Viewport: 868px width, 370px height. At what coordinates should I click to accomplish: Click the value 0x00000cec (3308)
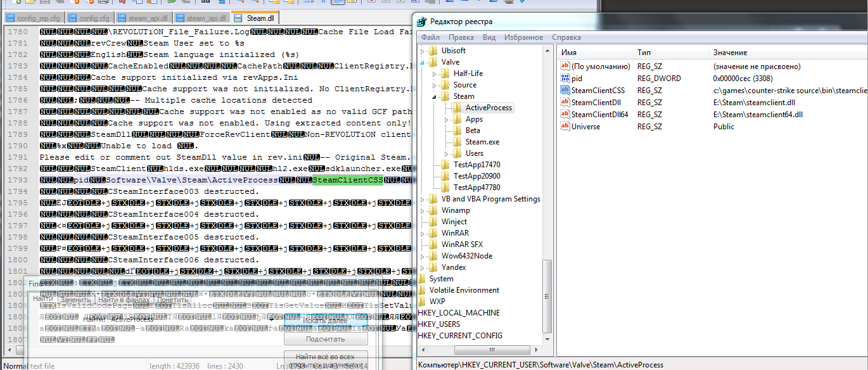click(x=743, y=79)
